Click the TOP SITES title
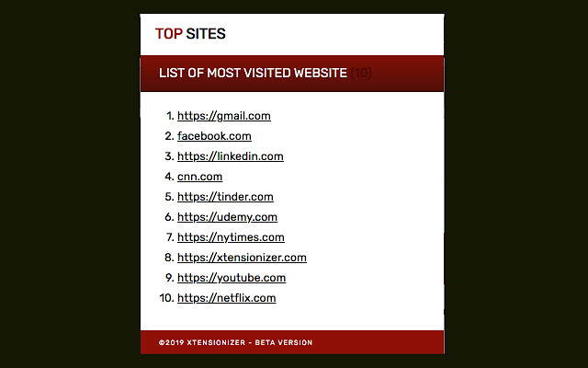This screenshot has height=368, width=588. 190,34
